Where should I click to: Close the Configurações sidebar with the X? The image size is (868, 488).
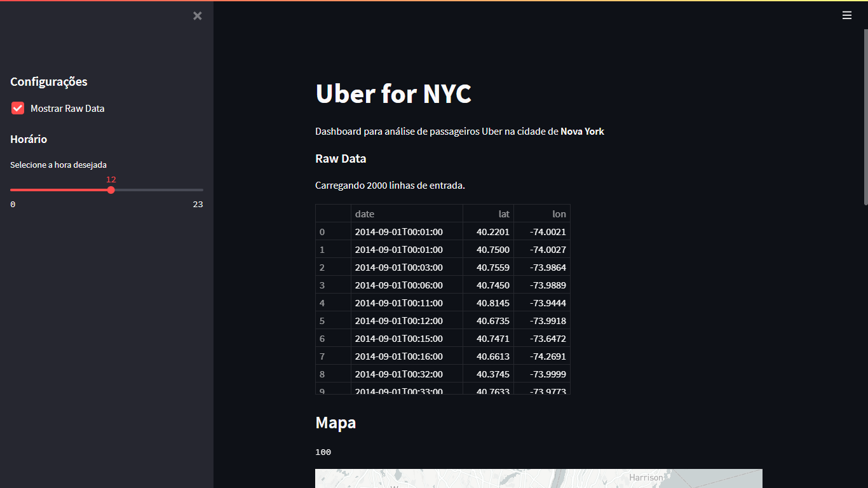click(x=197, y=15)
